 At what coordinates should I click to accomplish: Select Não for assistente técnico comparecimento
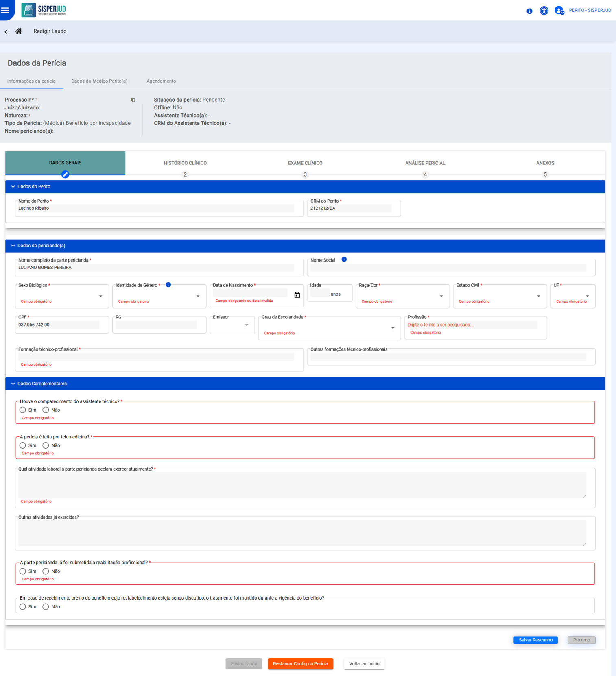[x=46, y=410]
